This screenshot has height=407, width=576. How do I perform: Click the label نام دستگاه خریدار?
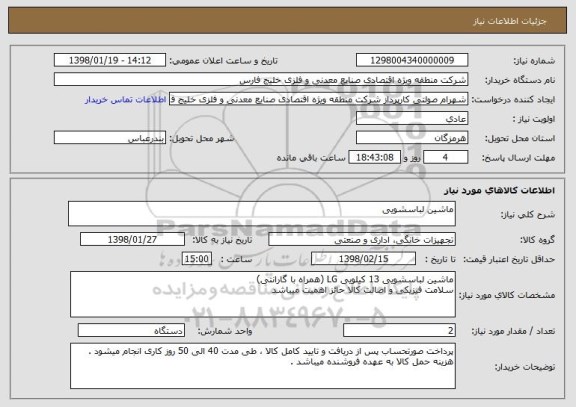tap(520, 80)
